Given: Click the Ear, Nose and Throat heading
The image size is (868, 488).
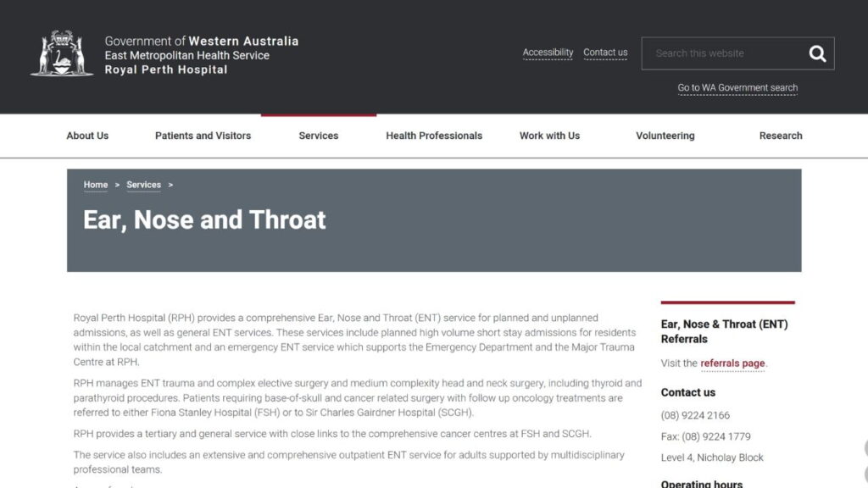Looking at the screenshot, I should [204, 219].
